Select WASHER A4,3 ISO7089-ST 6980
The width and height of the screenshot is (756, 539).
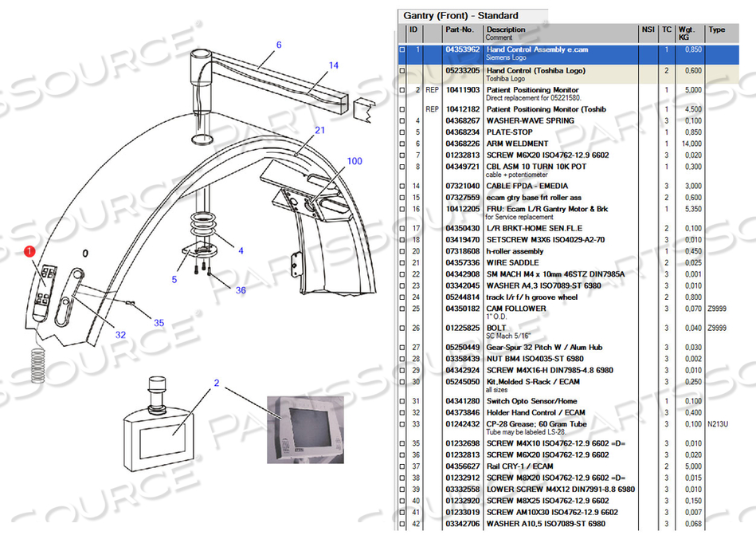pyautogui.click(x=543, y=285)
